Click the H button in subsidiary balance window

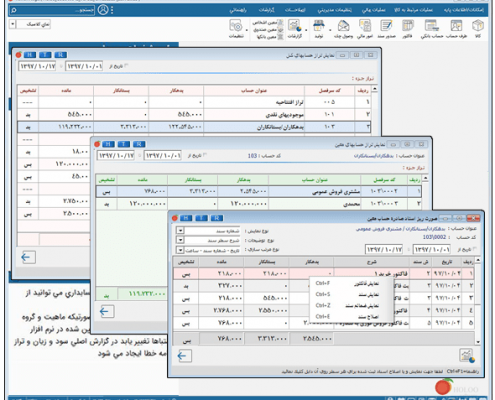(108, 144)
